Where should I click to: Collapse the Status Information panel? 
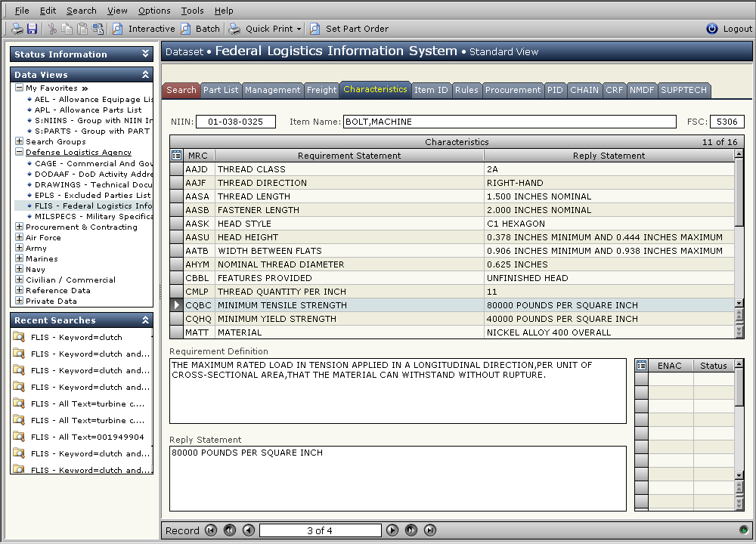coord(144,54)
